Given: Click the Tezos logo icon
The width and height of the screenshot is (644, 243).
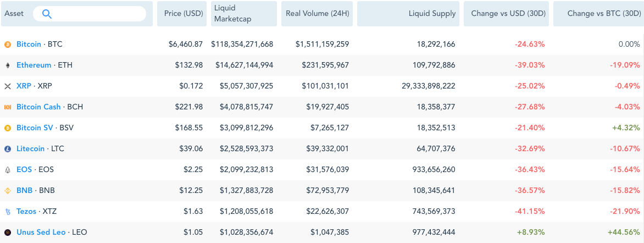Looking at the screenshot, I should [7, 212].
